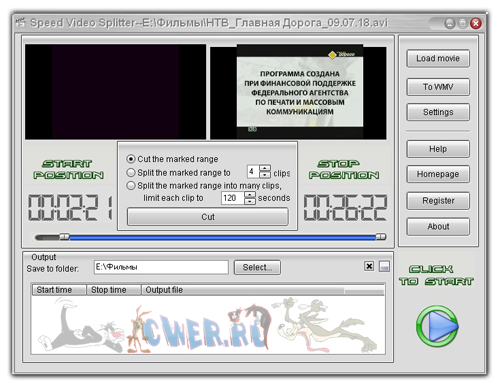This screenshot has height=388, width=500.
Task: Click the STOP POSITION logo
Action: tap(344, 169)
